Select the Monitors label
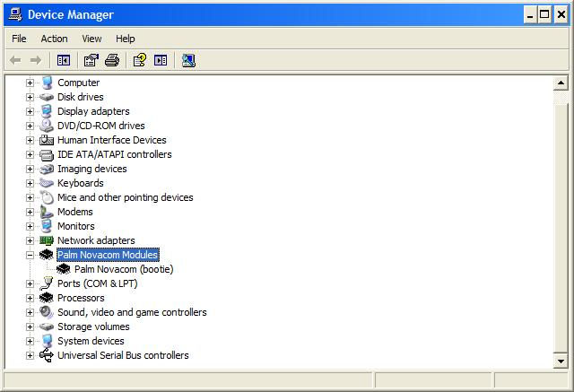This screenshot has width=574, height=392. [76, 226]
